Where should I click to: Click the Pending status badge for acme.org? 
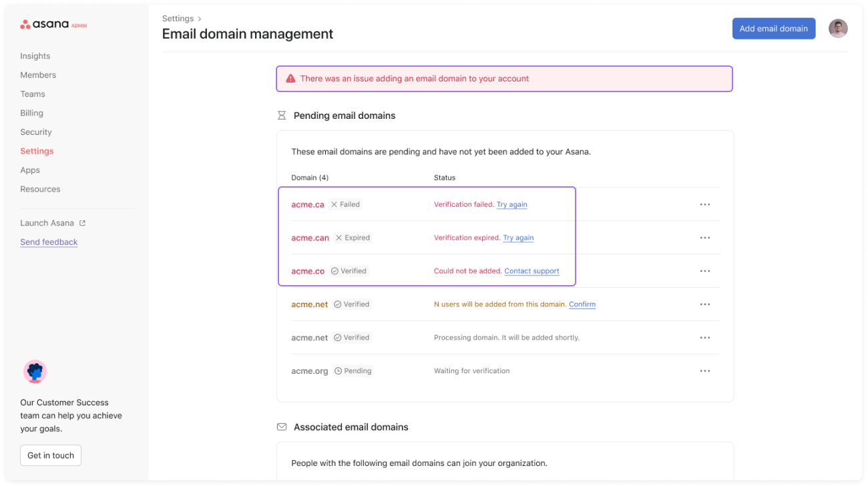point(353,371)
